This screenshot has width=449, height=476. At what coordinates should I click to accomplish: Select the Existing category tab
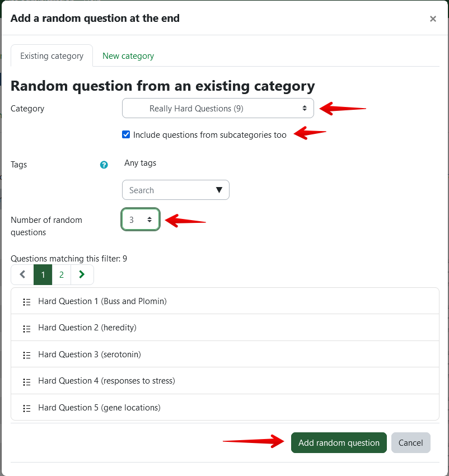(x=52, y=56)
